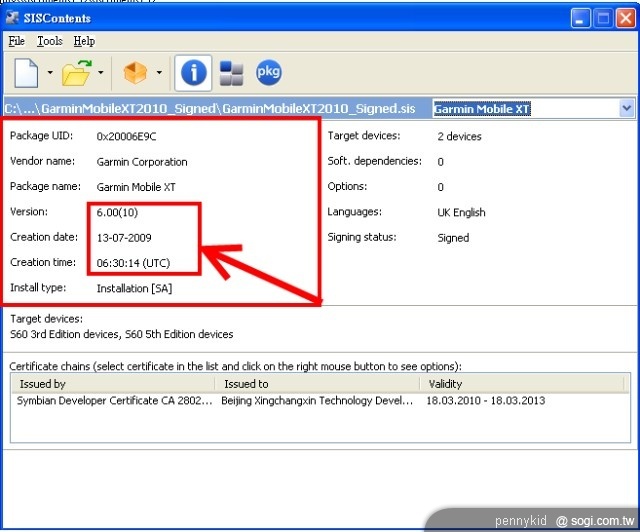
Task: Expand the Garmin Mobile XT combo box arrow
Action: click(627, 109)
